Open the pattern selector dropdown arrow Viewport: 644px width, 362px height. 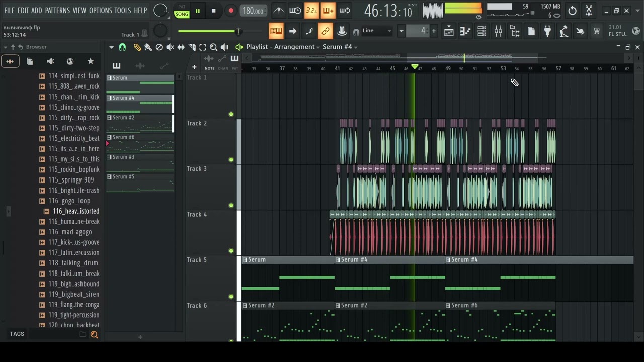pyautogui.click(x=401, y=31)
